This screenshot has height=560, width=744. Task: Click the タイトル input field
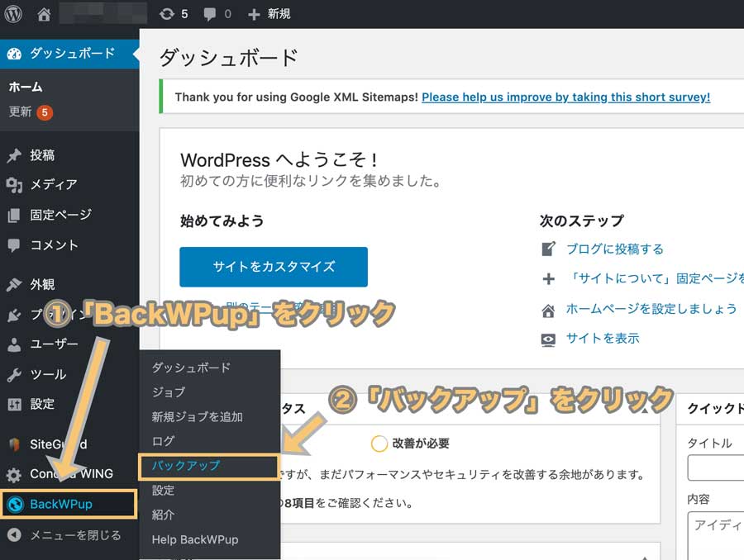click(716, 467)
